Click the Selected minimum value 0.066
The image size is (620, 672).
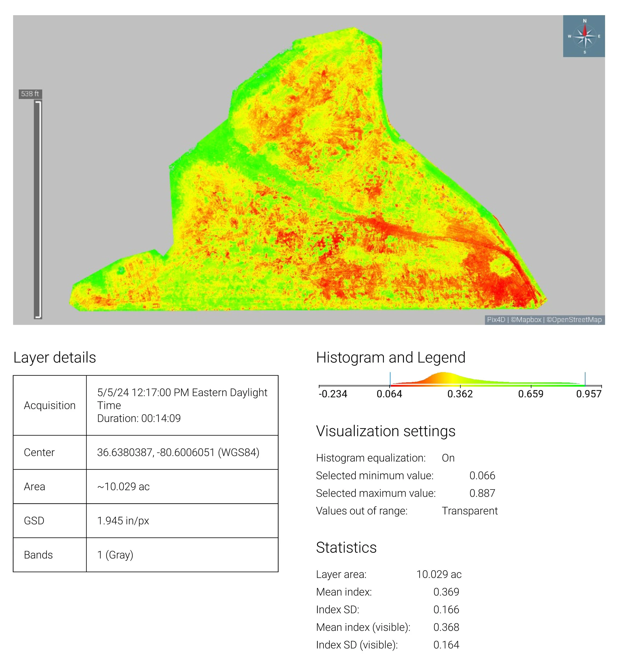click(483, 476)
